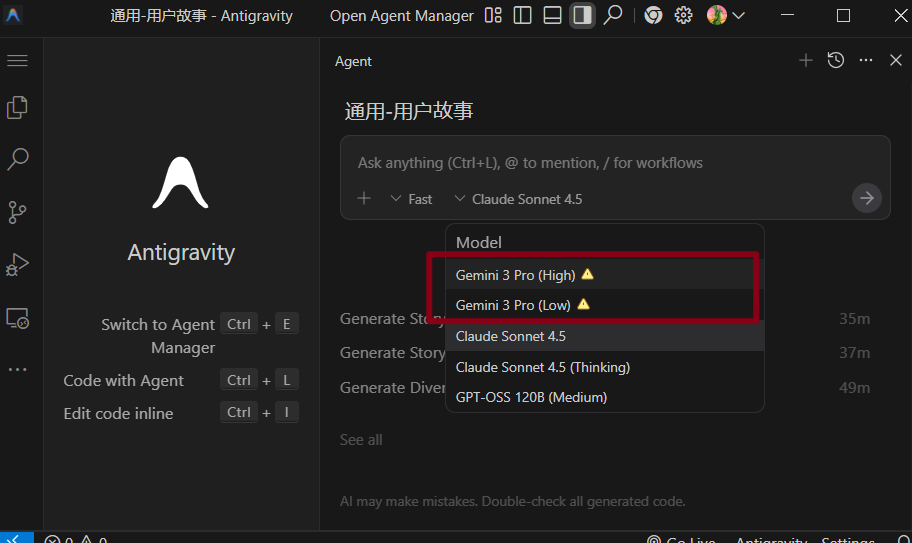
Task: Select Claude Sonnet 4.5 (Thinking) model
Action: point(605,367)
